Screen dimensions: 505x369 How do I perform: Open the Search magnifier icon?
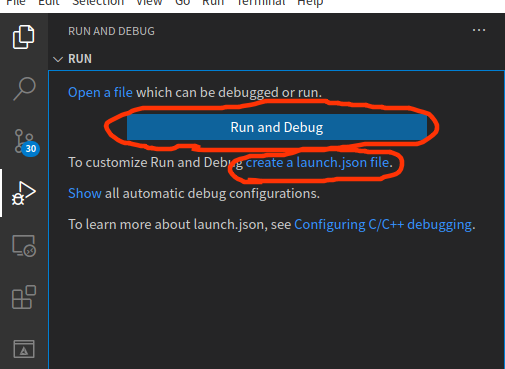pyautogui.click(x=24, y=89)
